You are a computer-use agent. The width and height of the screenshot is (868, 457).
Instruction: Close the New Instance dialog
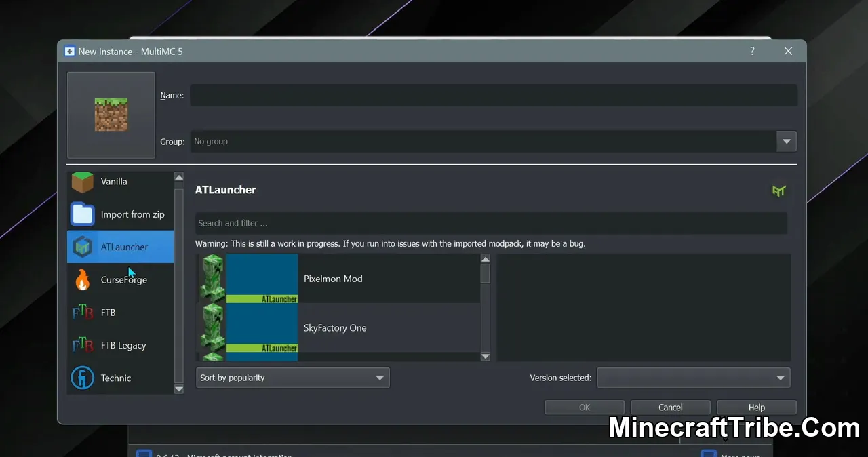(788, 52)
